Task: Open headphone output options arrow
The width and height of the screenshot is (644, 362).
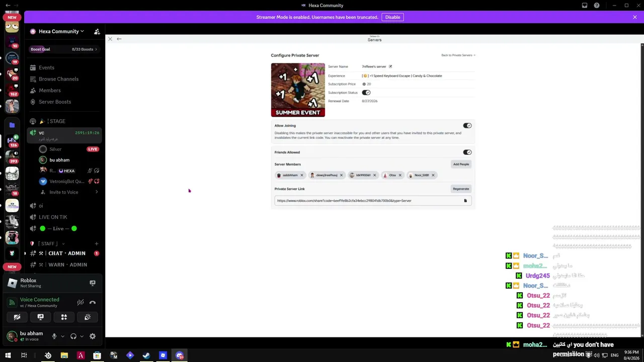Action: pos(82,336)
